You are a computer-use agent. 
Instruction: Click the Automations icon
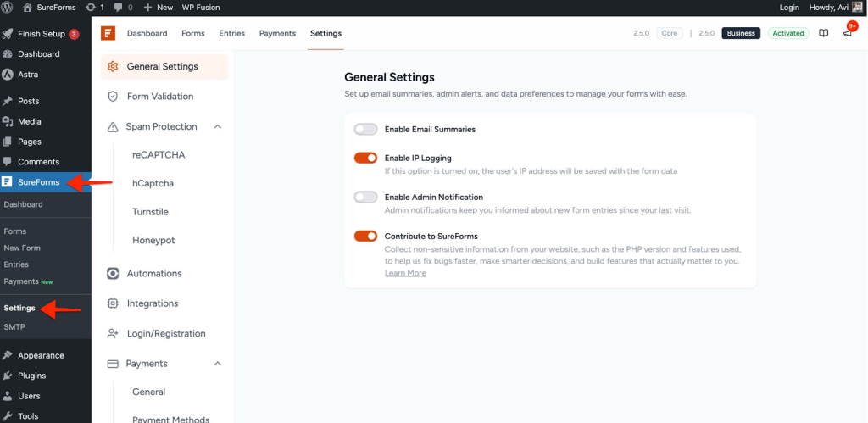pyautogui.click(x=113, y=274)
